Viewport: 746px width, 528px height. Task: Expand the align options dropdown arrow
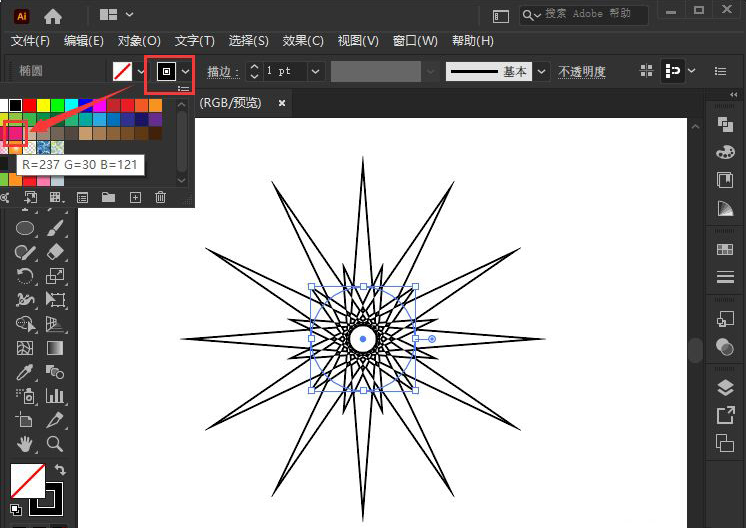(692, 71)
